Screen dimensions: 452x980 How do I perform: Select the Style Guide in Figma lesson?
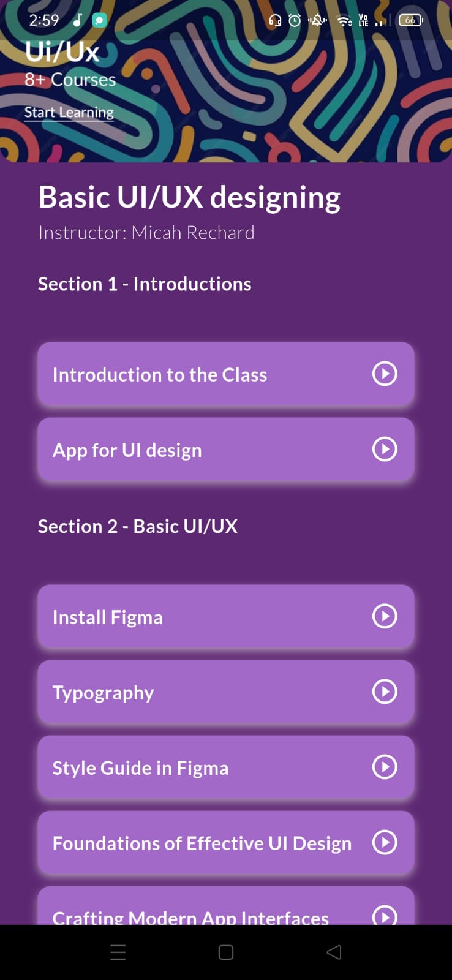[x=226, y=767]
